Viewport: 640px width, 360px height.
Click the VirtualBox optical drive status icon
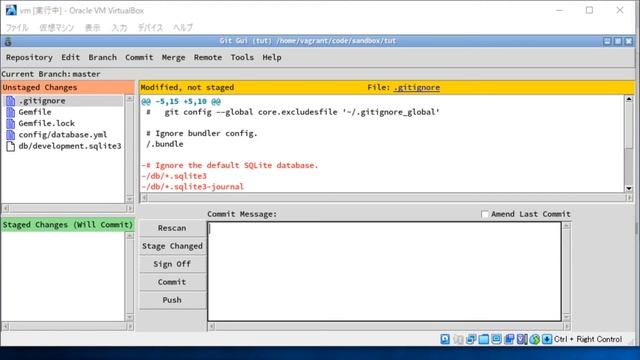pos(458,339)
